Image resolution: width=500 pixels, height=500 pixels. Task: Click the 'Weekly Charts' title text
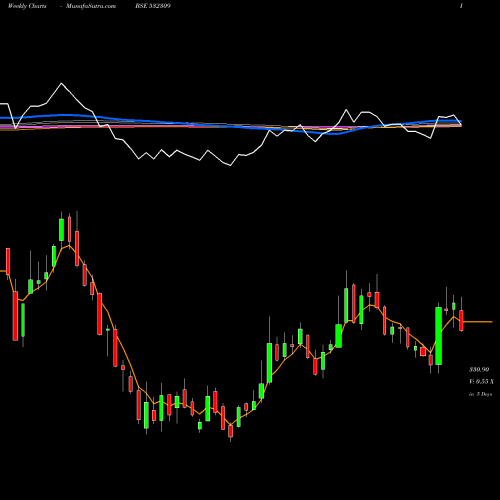tap(27, 6)
